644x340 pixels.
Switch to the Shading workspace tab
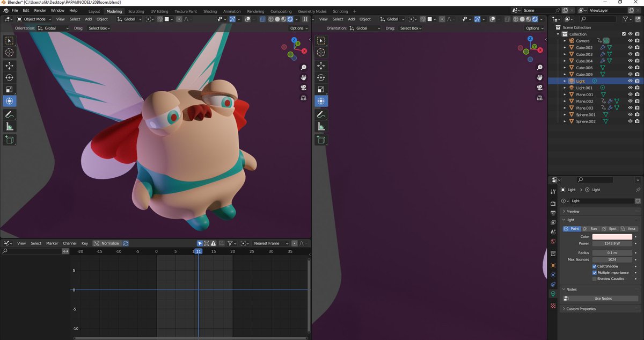(210, 11)
